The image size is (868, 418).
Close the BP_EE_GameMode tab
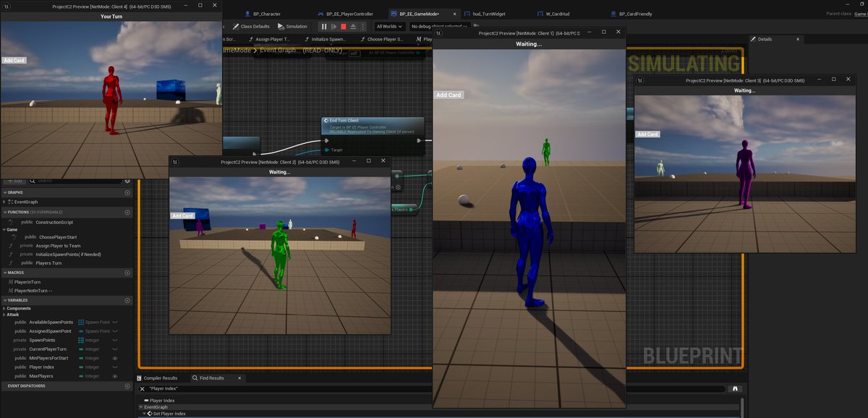(x=455, y=14)
